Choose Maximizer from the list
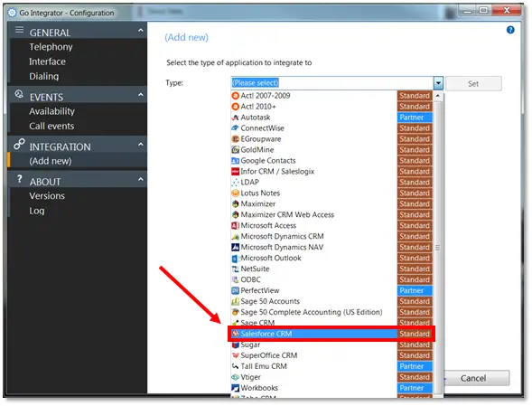The height and width of the screenshot is (406, 532). pyautogui.click(x=257, y=203)
